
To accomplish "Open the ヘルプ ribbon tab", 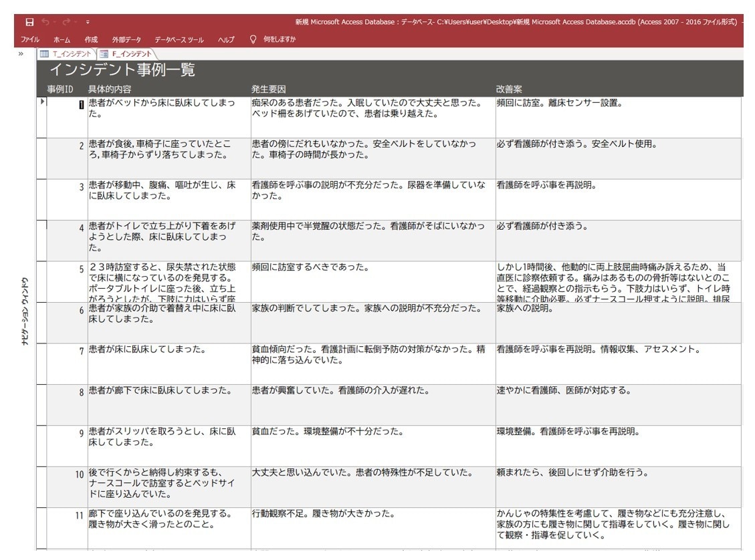I will click(x=226, y=39).
